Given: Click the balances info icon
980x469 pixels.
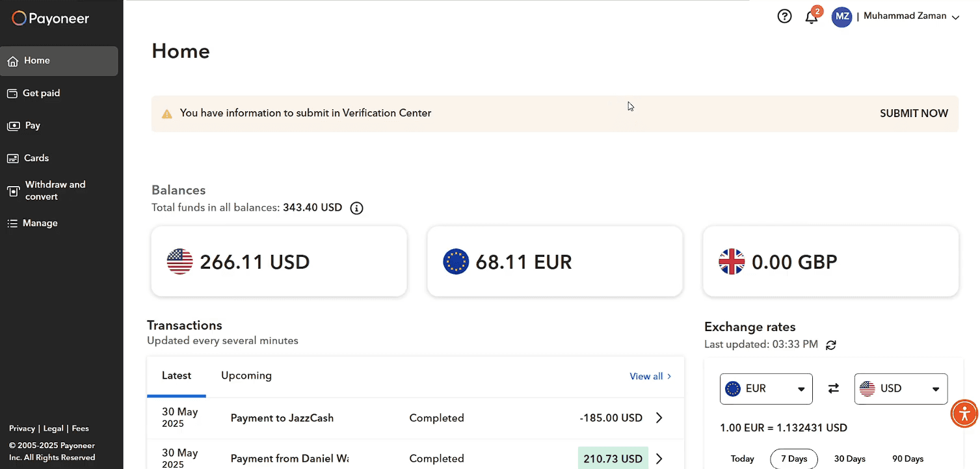Looking at the screenshot, I should point(356,208).
